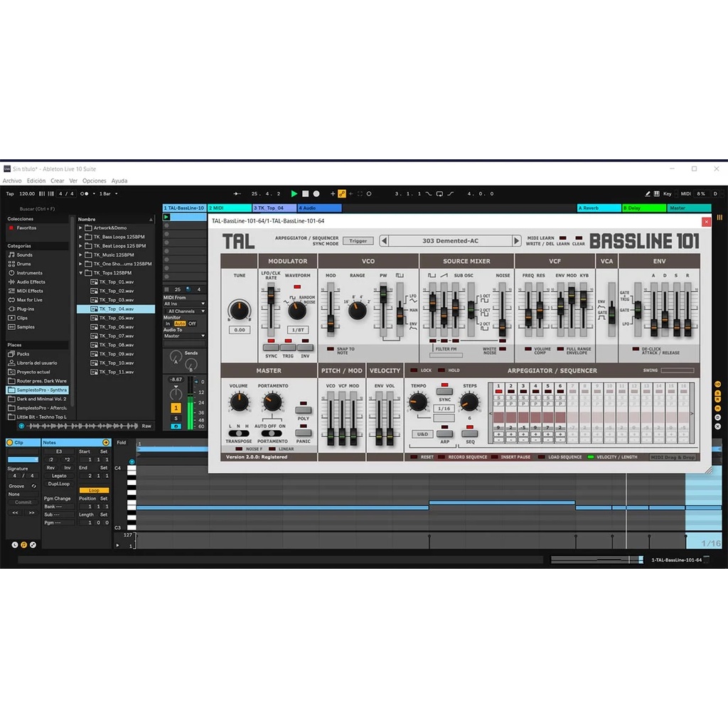Activate Draw Mode with the pencil icon
This screenshot has height=728, width=728.
click(x=648, y=194)
